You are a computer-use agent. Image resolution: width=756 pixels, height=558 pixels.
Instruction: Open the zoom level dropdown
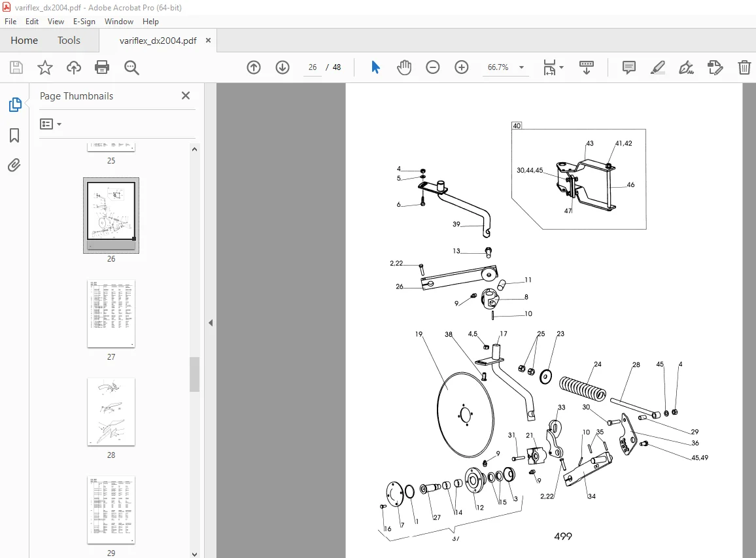(x=521, y=67)
